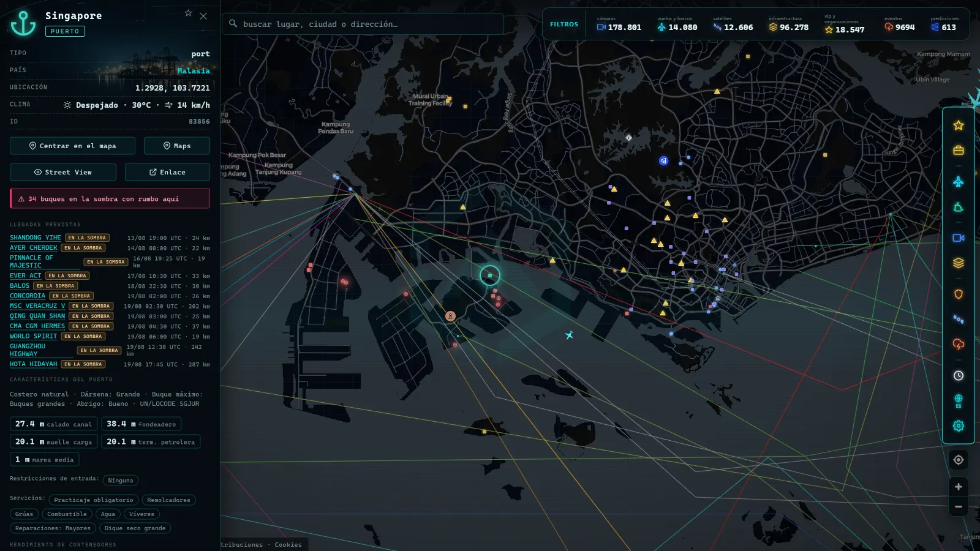The width and height of the screenshot is (980, 551).
Task: Select the ship vessels layer icon
Action: coord(959,208)
